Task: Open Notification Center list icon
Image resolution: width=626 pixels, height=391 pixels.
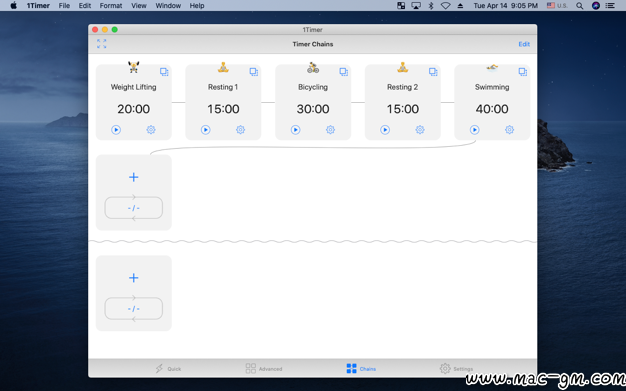Action: pyautogui.click(x=610, y=6)
